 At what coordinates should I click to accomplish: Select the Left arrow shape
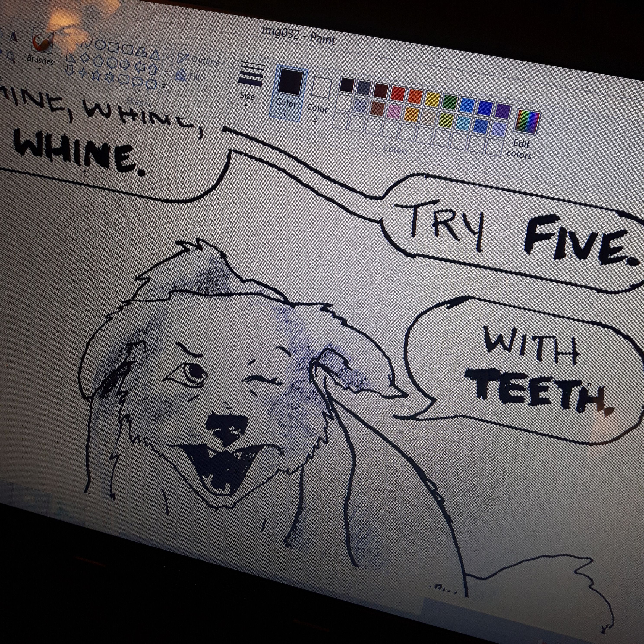(140, 67)
